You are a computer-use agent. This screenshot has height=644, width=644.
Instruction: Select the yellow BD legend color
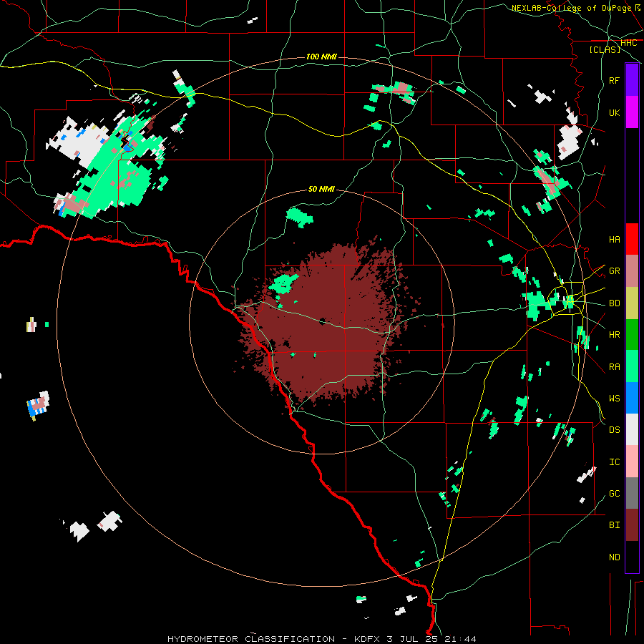(x=632, y=303)
